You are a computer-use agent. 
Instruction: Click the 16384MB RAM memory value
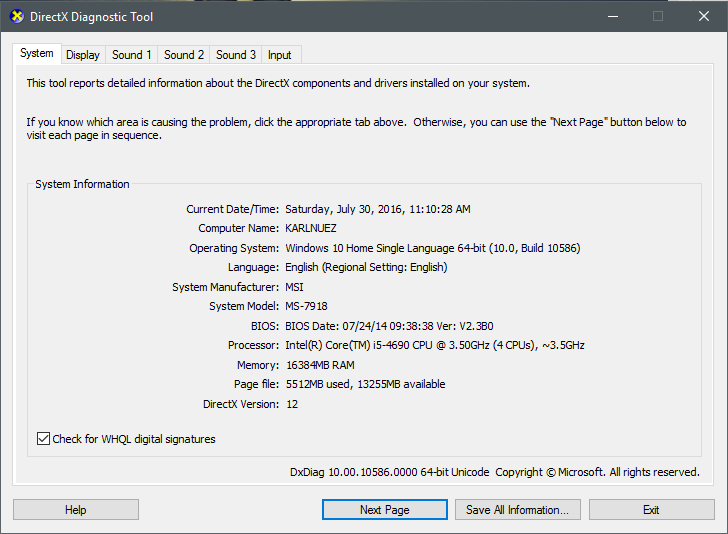coord(320,365)
